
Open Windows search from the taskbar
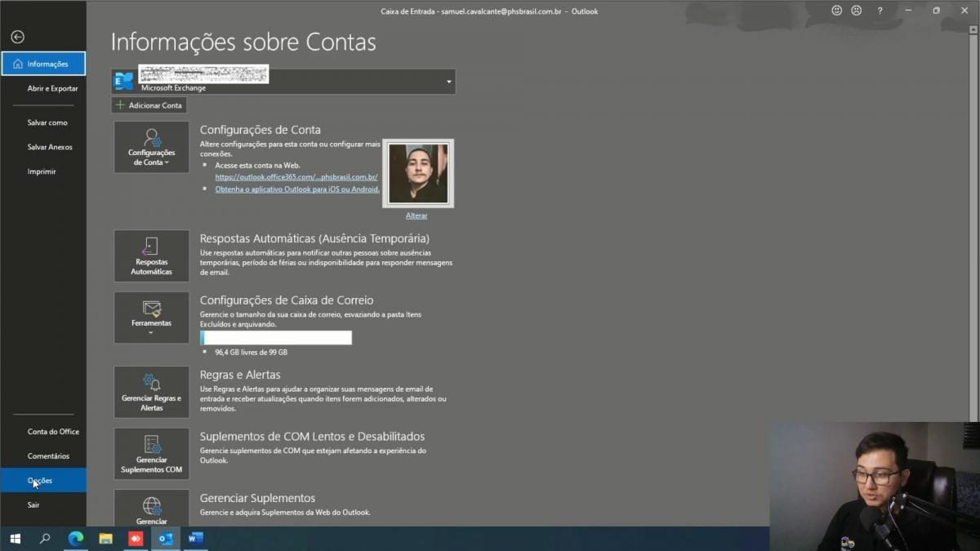45,539
